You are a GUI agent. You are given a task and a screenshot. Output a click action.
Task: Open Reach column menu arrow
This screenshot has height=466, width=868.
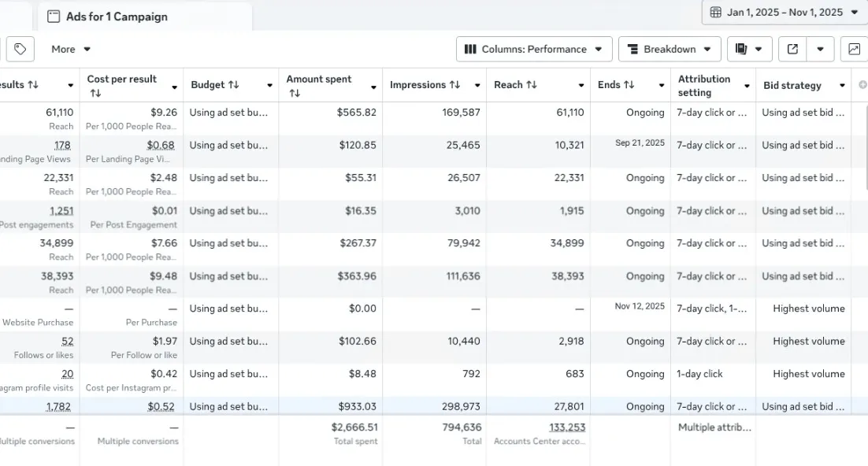(x=581, y=85)
